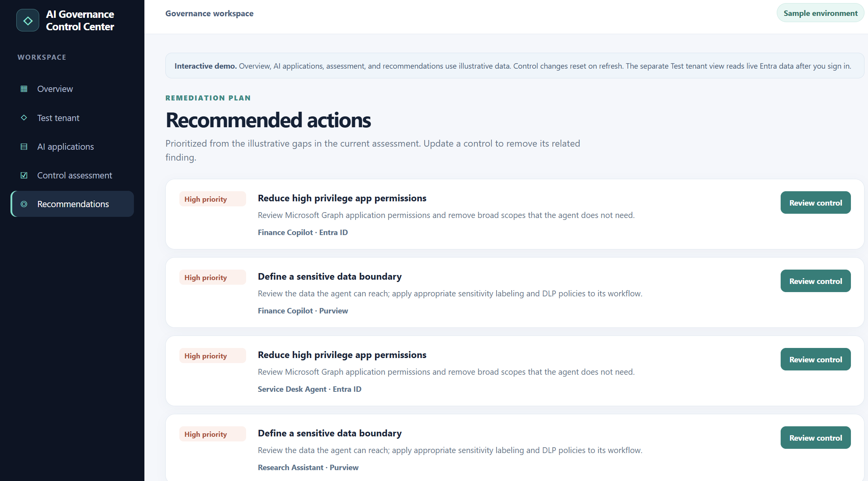
Task: Review control for Service Desk Agent
Action: [816, 359]
